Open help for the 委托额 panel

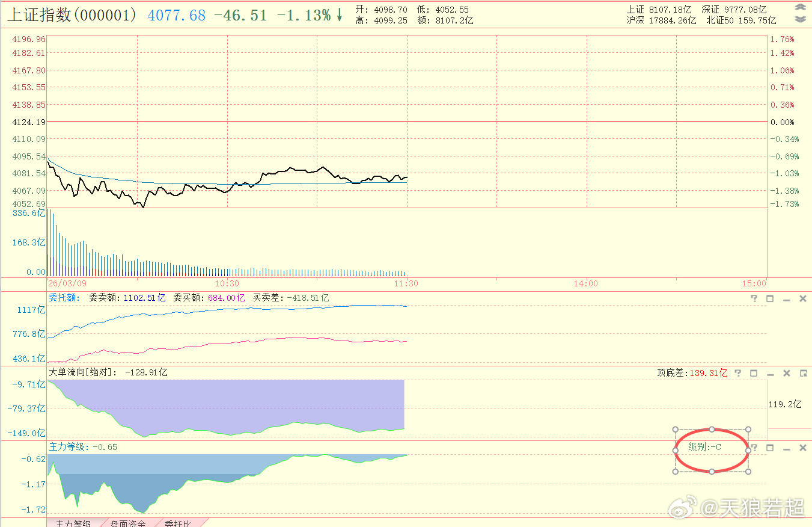pos(754,298)
